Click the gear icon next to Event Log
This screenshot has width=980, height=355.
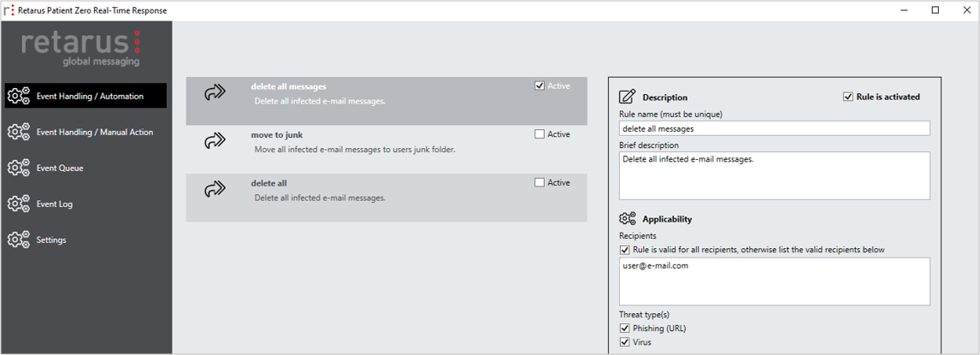pyautogui.click(x=18, y=204)
